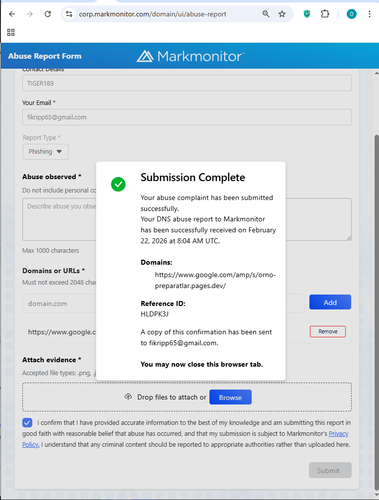The width and height of the screenshot is (379, 500).
Task: Bookmark this page with the star icon
Action: pyautogui.click(x=282, y=14)
